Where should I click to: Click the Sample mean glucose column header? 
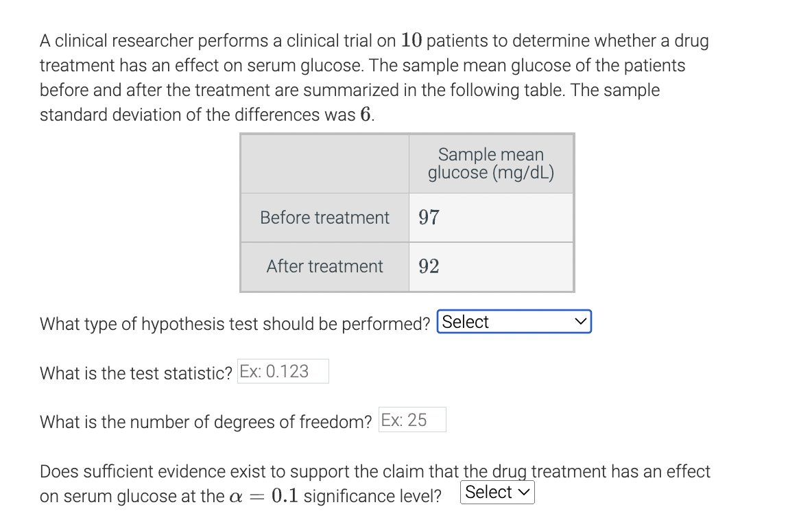pyautogui.click(x=490, y=163)
